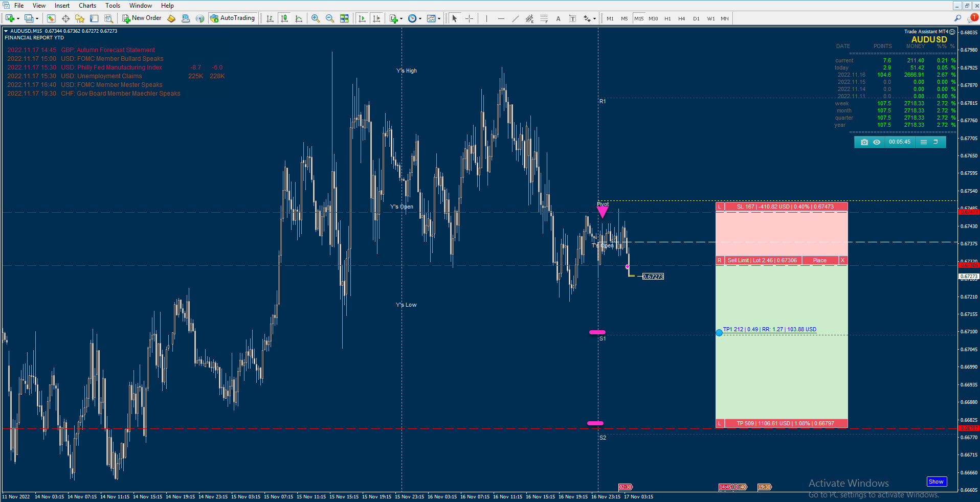Select the M30 timeframe
The height and width of the screenshot is (502, 980).
653,18
